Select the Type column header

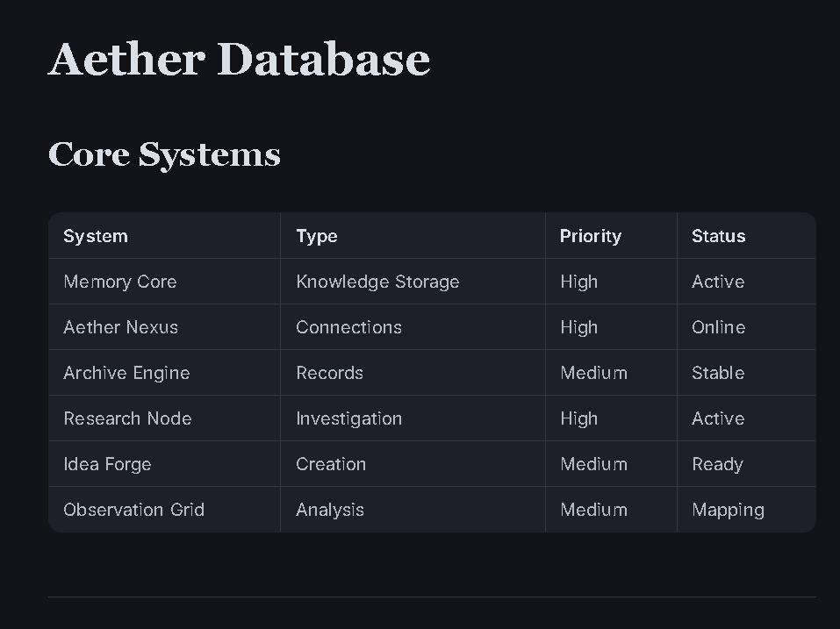(413, 235)
